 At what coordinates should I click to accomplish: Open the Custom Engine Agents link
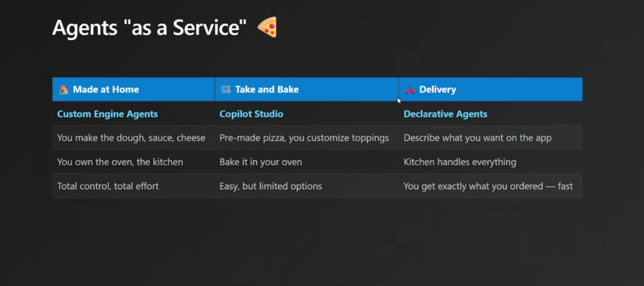[x=108, y=114]
